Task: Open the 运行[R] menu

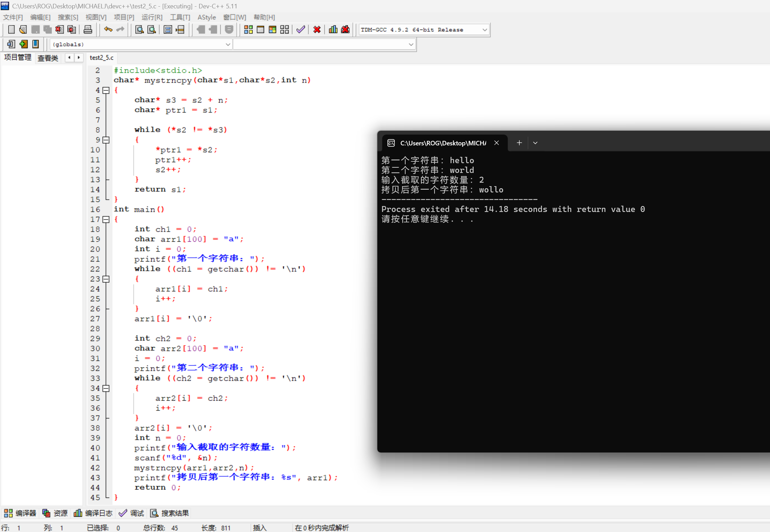Action: coord(152,17)
